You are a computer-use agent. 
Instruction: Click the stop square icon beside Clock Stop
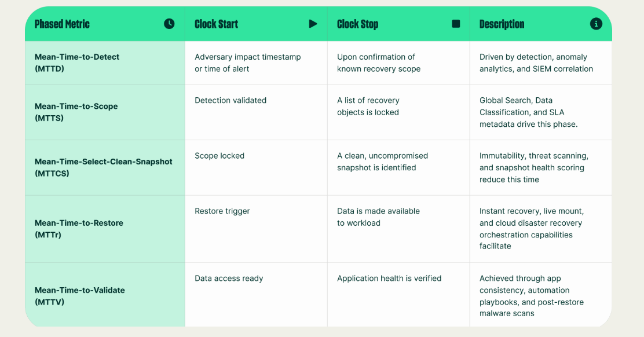456,24
